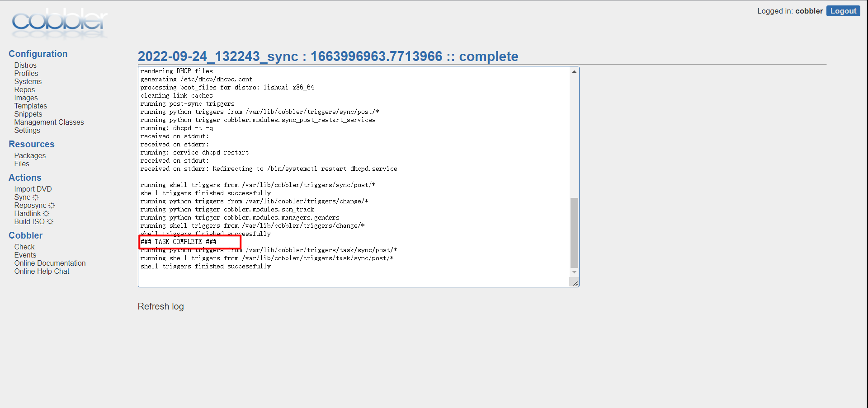Click the systemctl redirect stderr log line
This screenshot has width=868, height=408.
click(x=269, y=169)
